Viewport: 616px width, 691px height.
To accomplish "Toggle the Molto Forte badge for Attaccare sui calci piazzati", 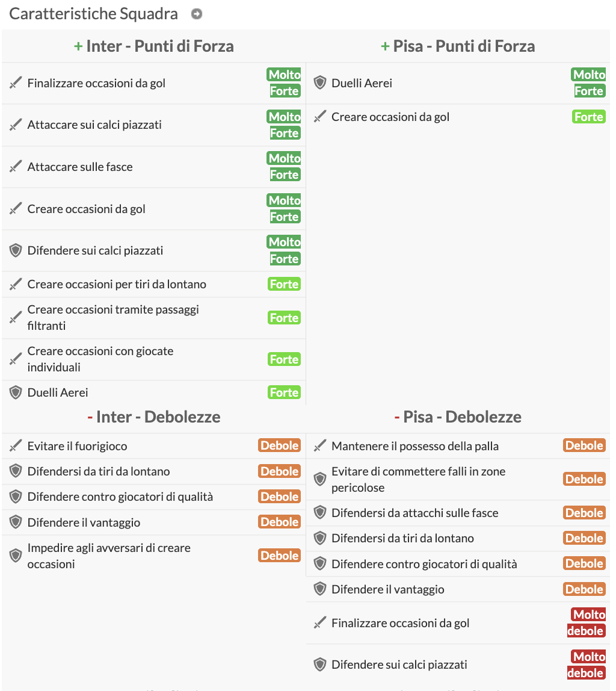I will pos(283,125).
